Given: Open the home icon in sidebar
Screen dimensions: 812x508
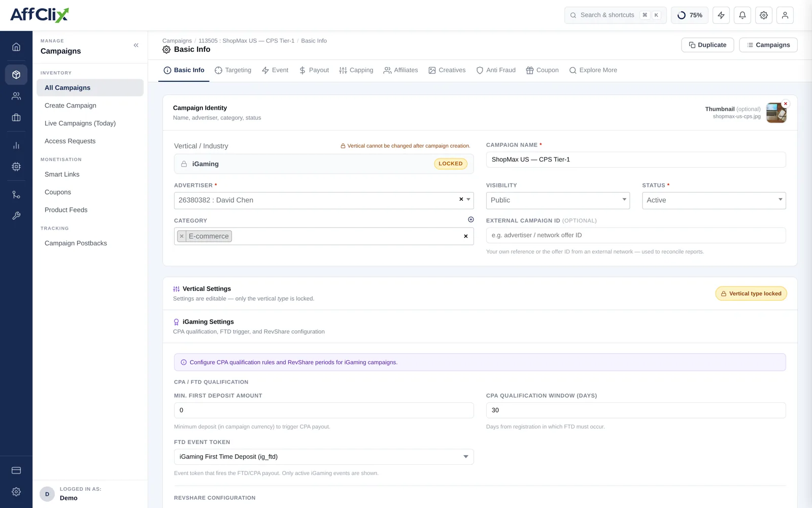Looking at the screenshot, I should click(x=16, y=47).
